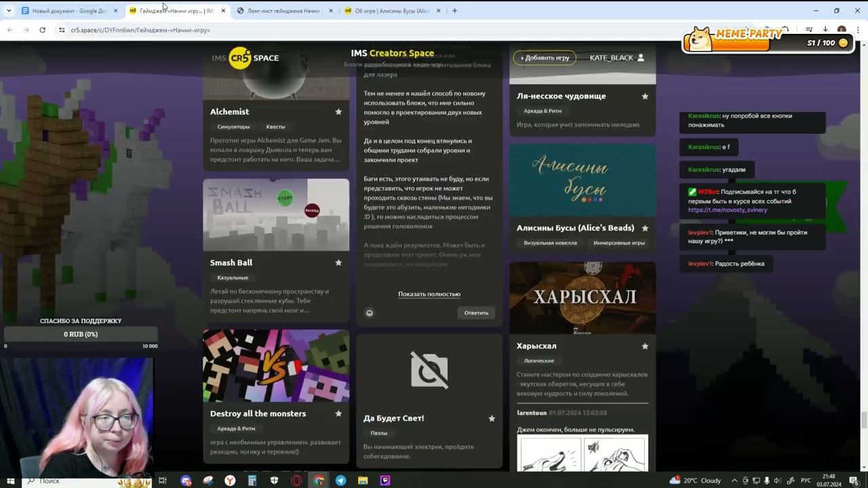Open the Alchemist game title
868x488 pixels.
[x=229, y=112]
